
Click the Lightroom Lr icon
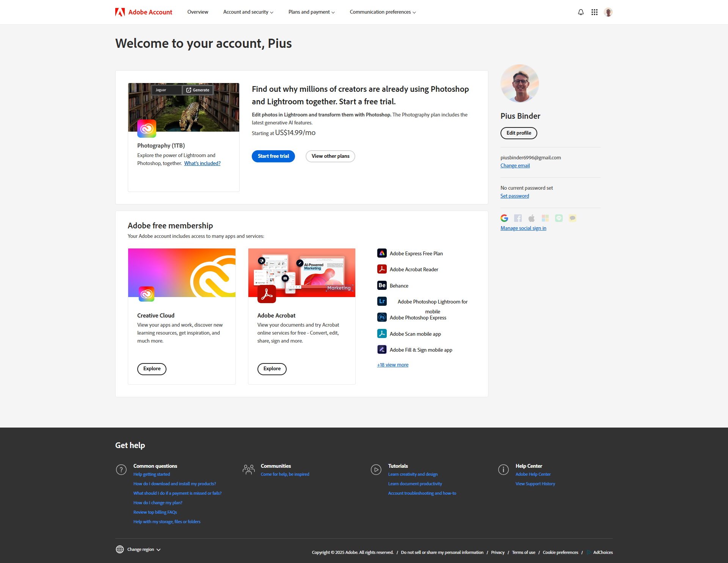pos(382,301)
